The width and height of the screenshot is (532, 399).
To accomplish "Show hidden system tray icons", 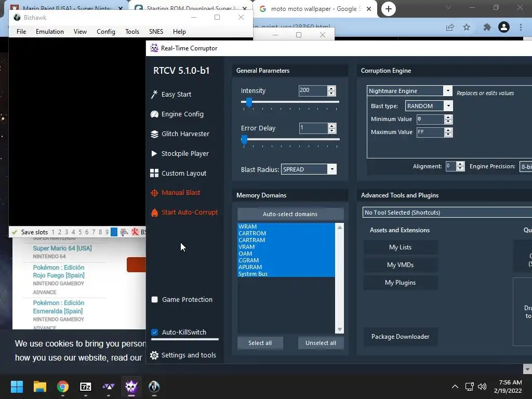I will coord(455,387).
